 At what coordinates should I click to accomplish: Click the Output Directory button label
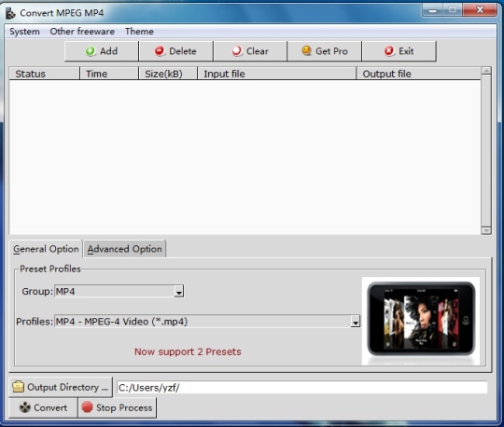coord(67,387)
